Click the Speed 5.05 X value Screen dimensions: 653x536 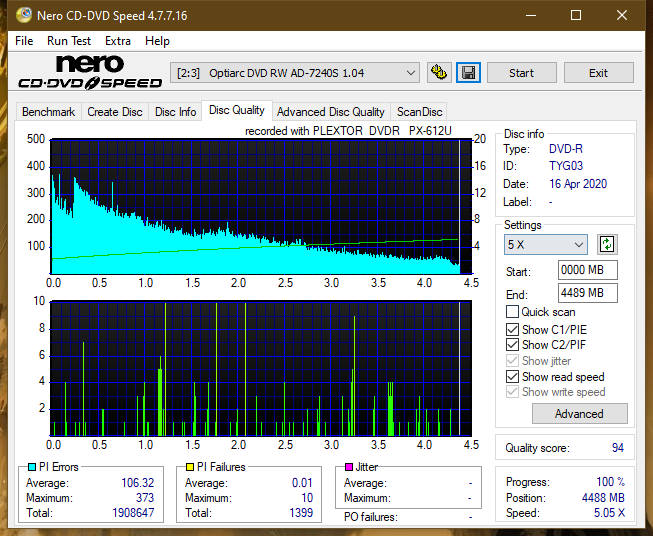coord(609,513)
